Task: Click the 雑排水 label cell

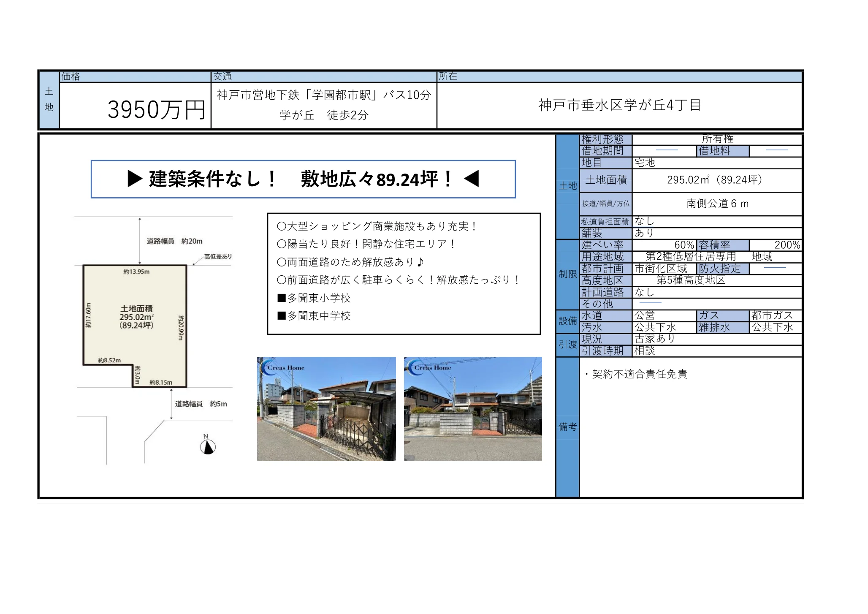Action: [x=723, y=328]
